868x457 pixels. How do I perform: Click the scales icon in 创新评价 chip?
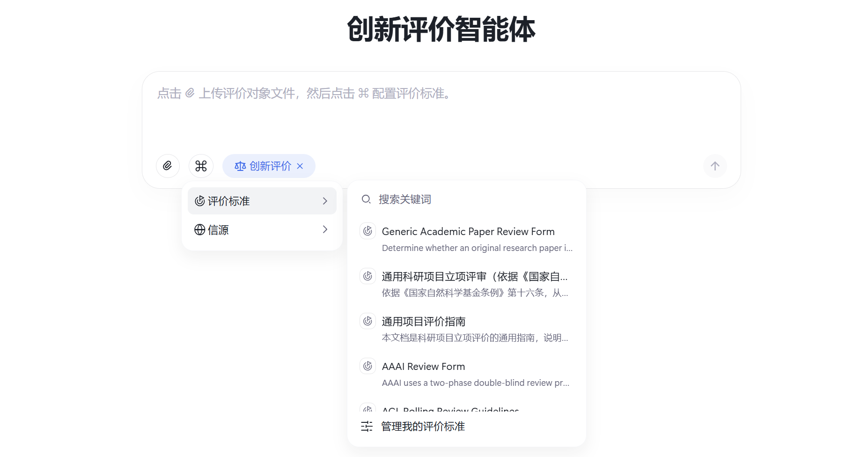[240, 166]
